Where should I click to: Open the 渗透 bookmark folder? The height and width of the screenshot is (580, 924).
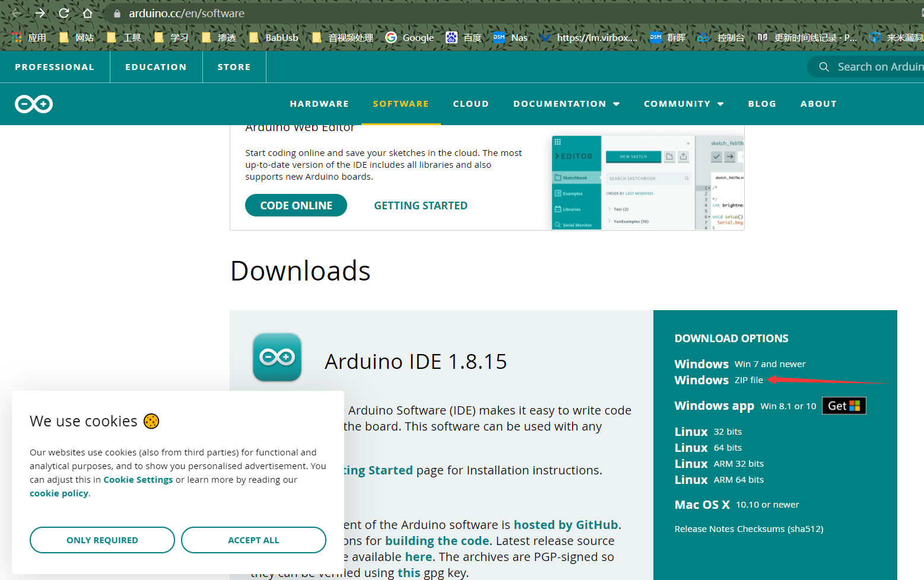[x=219, y=37]
